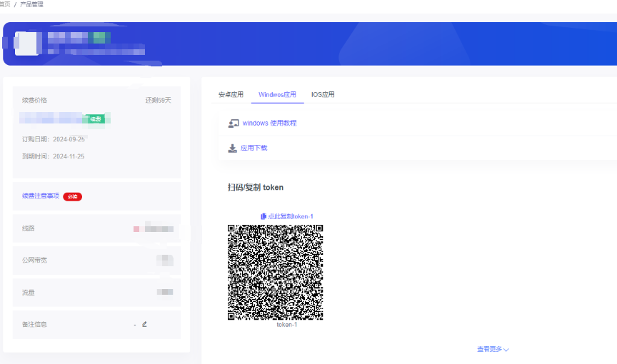
Task: Go to 产品管理 in the breadcrumb
Action: click(31, 4)
